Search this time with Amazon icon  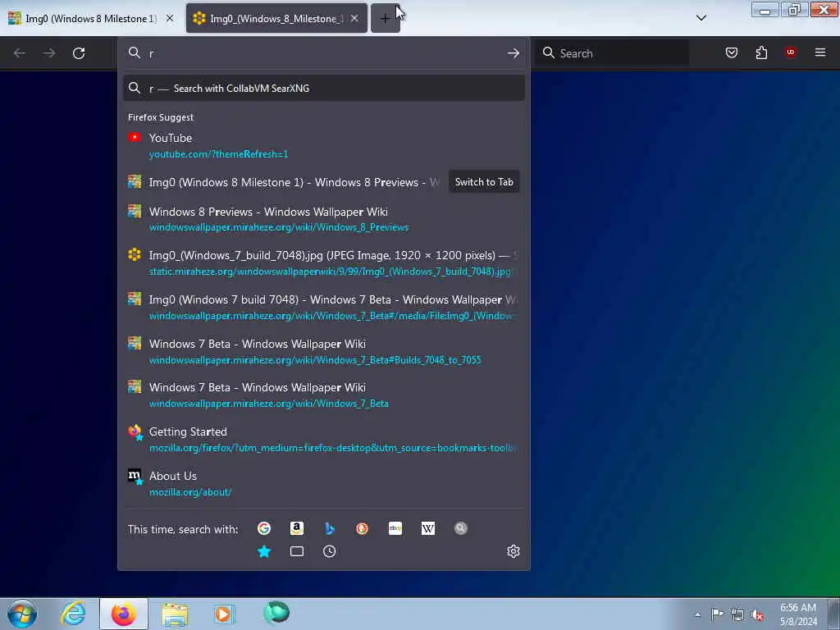click(x=297, y=529)
